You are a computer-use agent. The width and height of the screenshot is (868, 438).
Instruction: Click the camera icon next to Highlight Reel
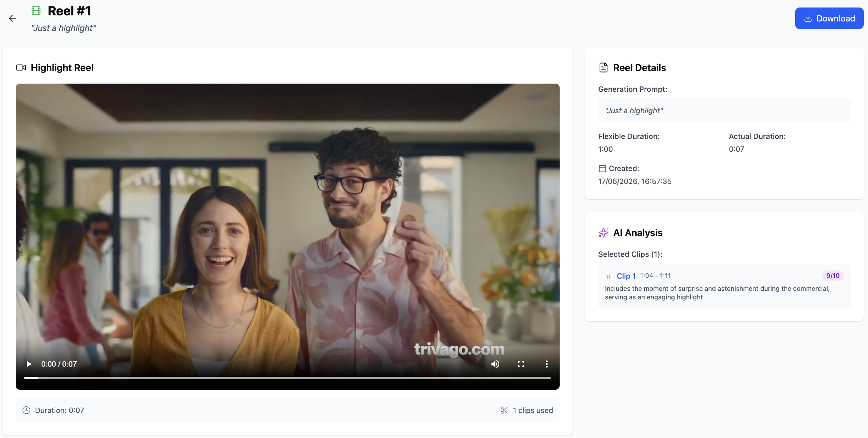tap(21, 68)
